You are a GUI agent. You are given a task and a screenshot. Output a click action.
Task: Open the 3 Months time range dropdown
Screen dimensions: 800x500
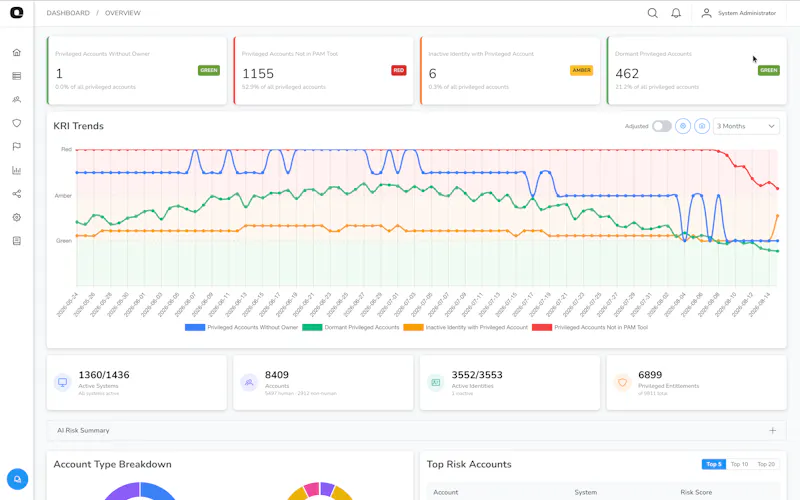tap(746, 126)
